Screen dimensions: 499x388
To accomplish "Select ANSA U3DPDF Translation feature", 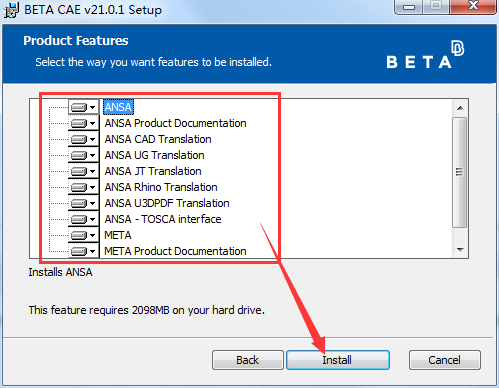I will click(167, 203).
